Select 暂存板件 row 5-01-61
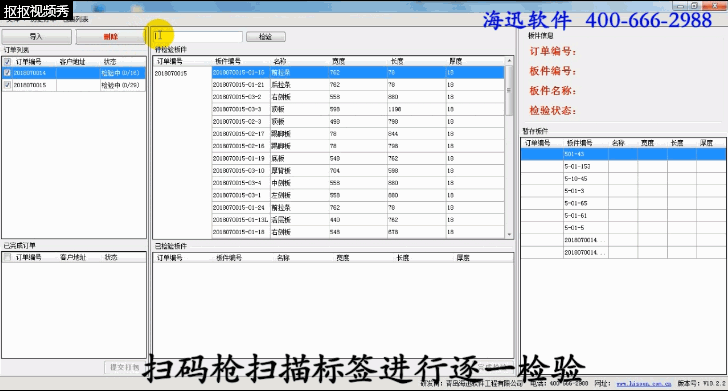This screenshot has height=391, width=728. (x=624, y=215)
